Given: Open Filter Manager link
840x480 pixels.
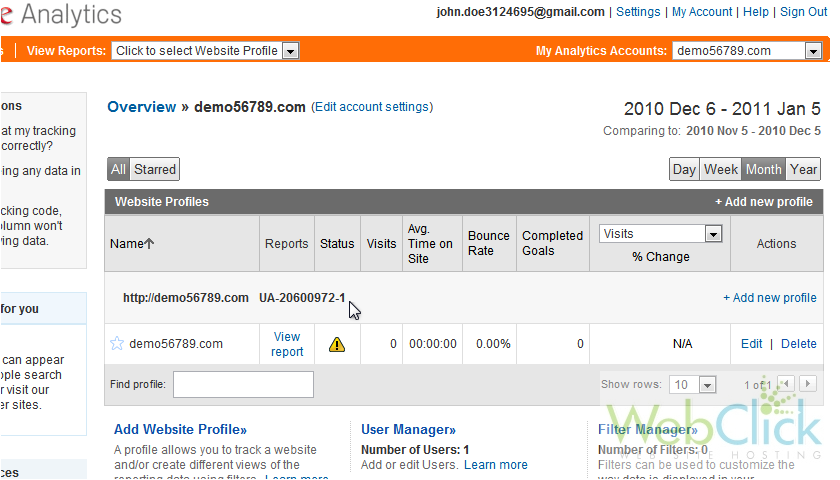Looking at the screenshot, I should coord(648,430).
